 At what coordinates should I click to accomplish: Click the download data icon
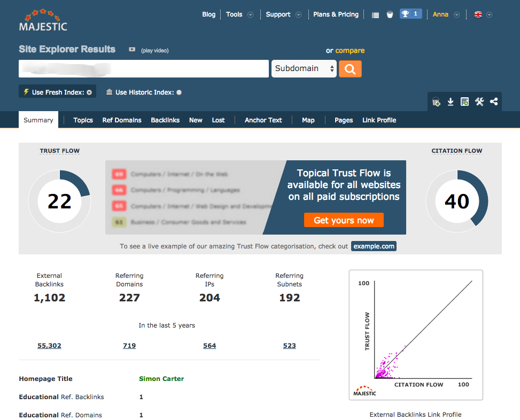pyautogui.click(x=451, y=102)
